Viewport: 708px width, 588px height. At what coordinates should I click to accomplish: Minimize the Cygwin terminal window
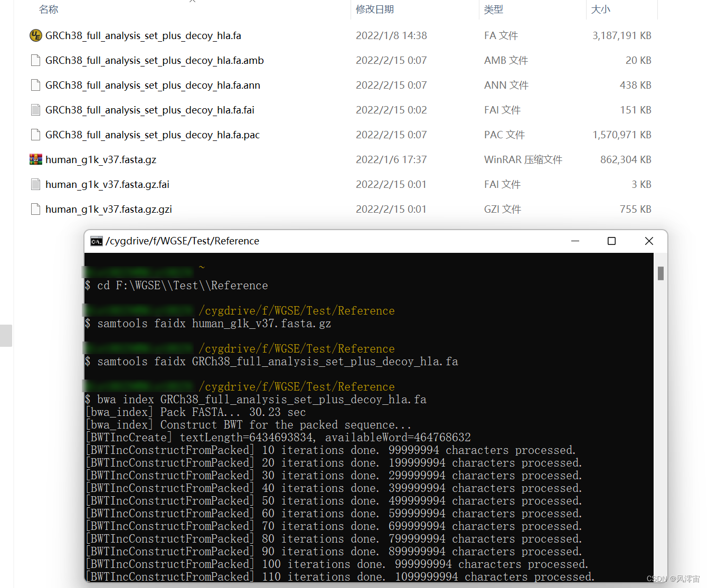point(575,241)
